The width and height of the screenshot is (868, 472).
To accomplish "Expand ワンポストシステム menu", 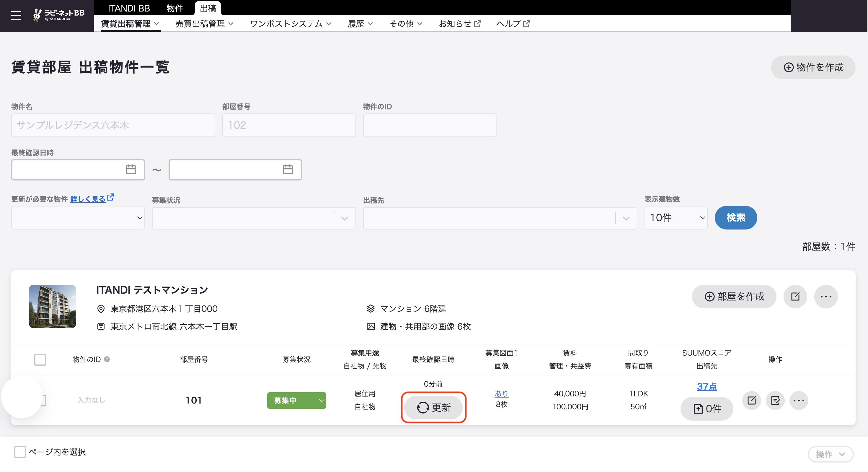I will (x=291, y=24).
